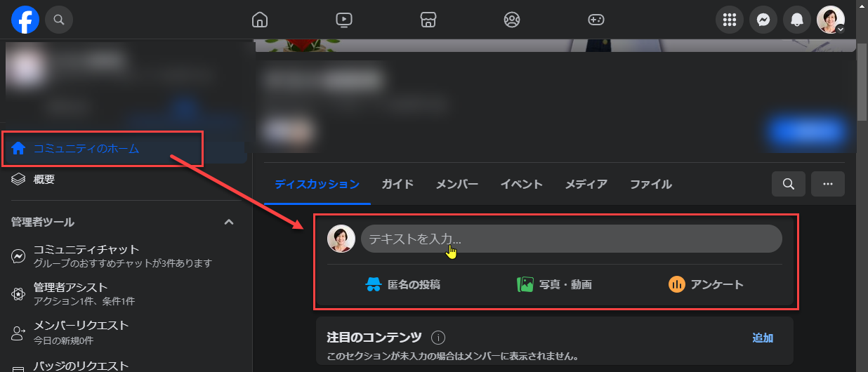The image size is (868, 372).
Task: Click the composer profile avatar
Action: (341, 239)
